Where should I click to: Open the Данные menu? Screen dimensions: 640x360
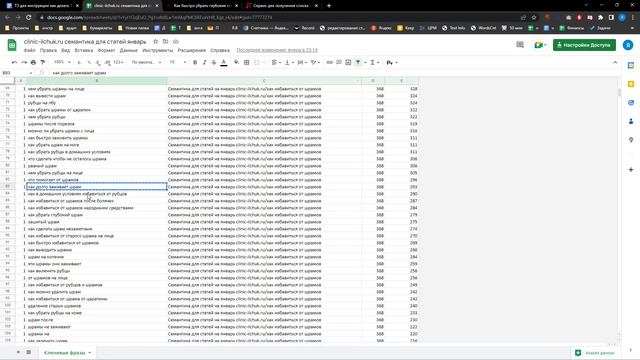129,50
